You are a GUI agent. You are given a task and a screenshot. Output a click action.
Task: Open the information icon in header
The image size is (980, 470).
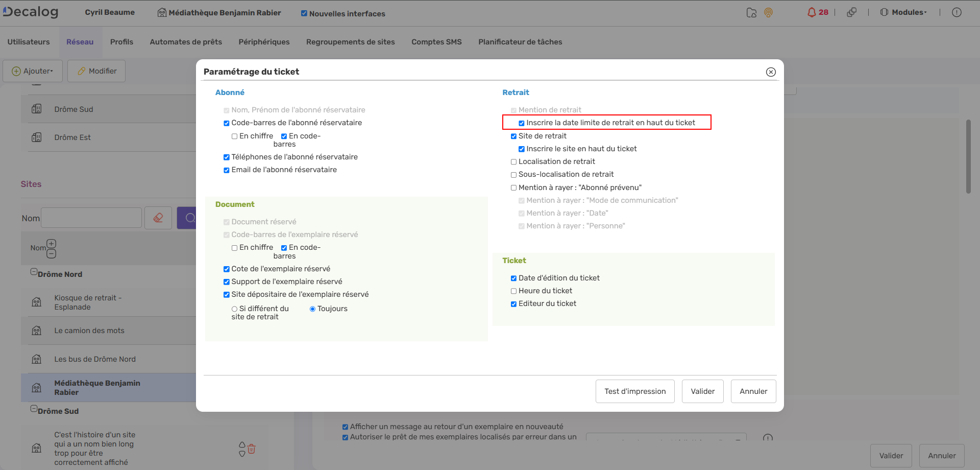957,12
